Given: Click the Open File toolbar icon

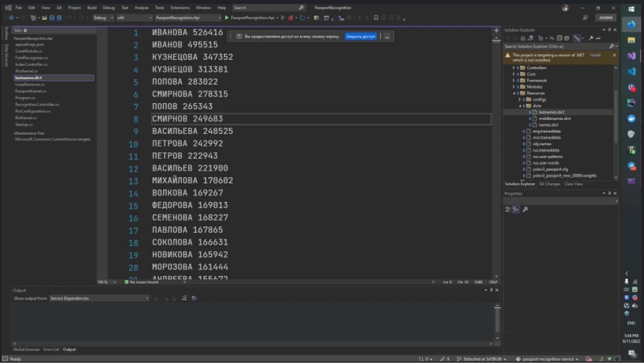Looking at the screenshot, I should pos(44,18).
